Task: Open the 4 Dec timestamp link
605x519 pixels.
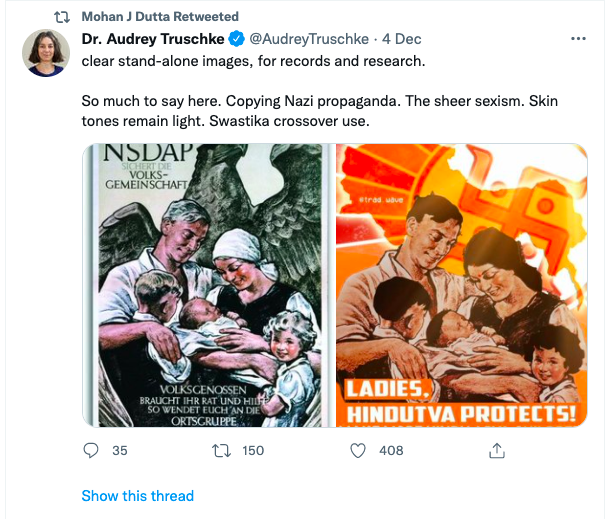Action: click(x=401, y=40)
